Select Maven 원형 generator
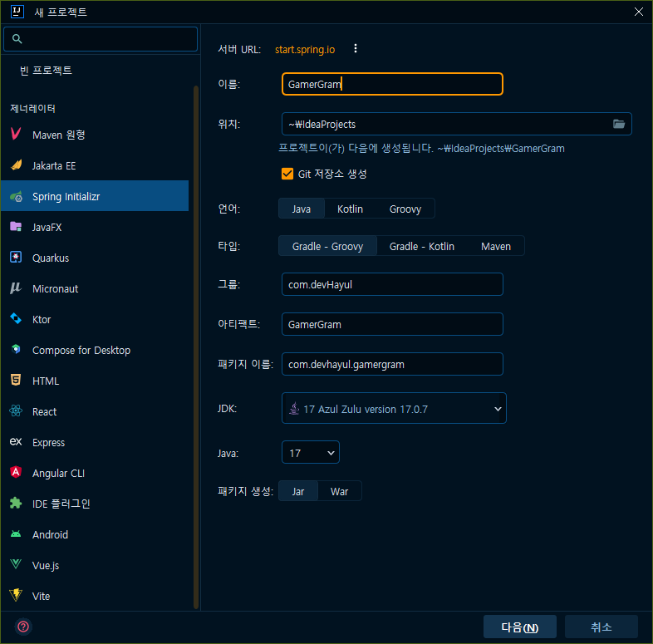This screenshot has height=644, width=653. click(x=95, y=135)
